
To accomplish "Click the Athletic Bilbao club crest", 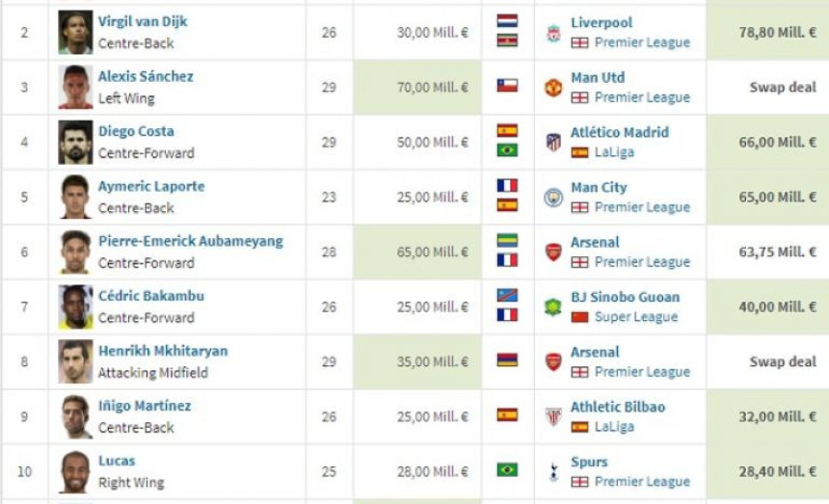I will [x=553, y=417].
